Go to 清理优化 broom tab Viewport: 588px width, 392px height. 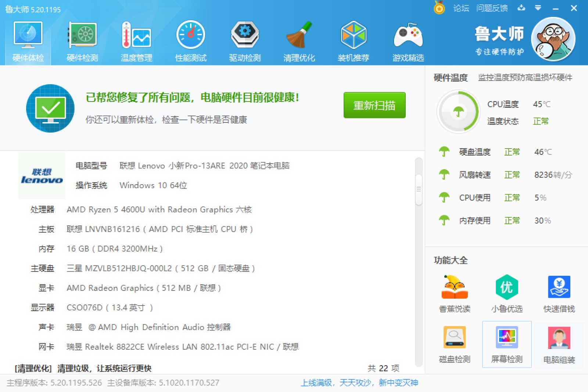299,41
